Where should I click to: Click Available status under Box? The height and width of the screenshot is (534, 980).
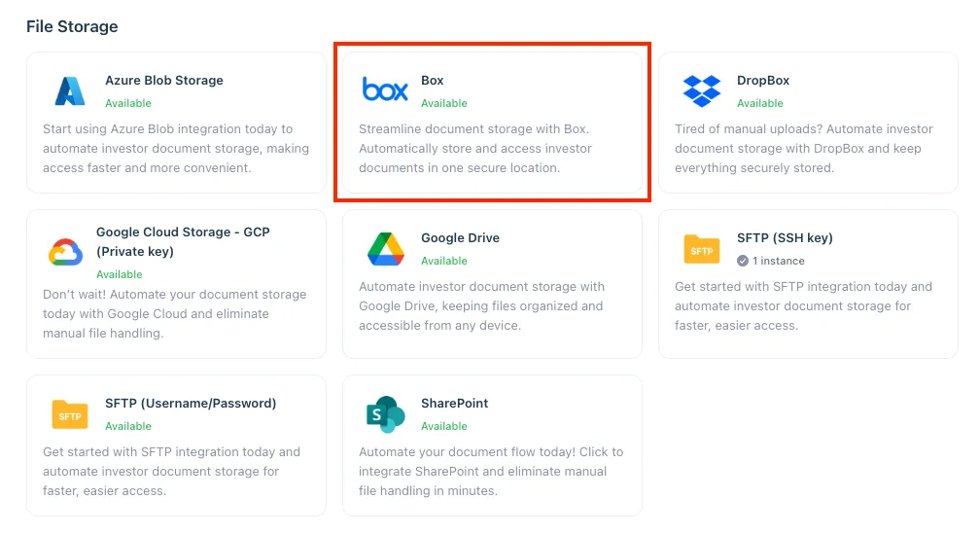point(443,103)
